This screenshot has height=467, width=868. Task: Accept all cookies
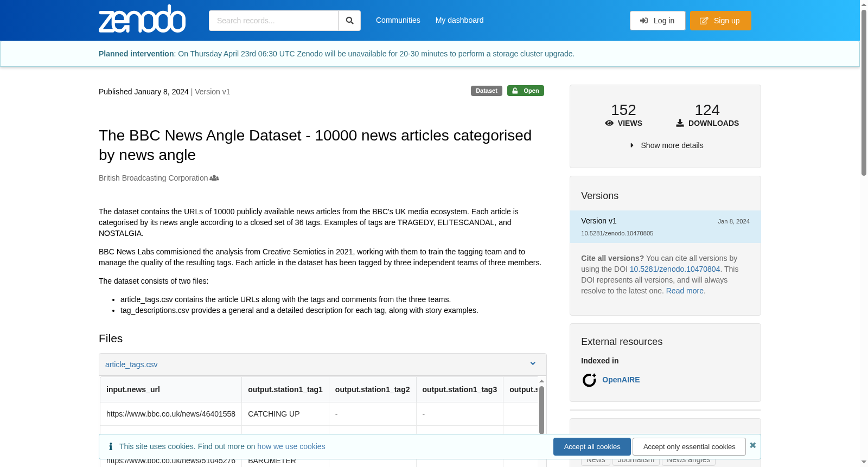pyautogui.click(x=592, y=446)
